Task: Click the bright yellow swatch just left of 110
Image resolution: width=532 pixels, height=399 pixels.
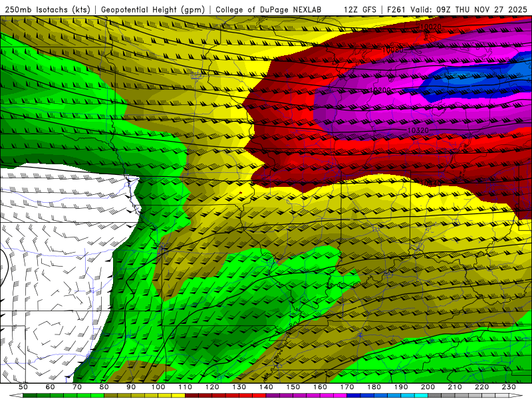Action: tap(178, 395)
